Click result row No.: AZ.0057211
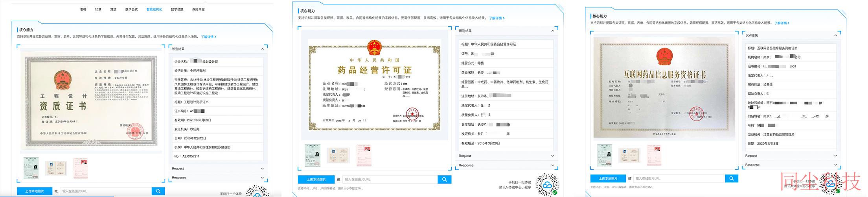 click(218, 156)
